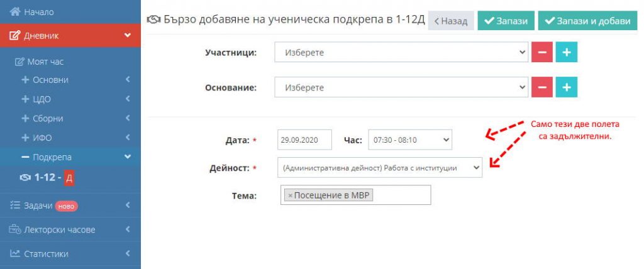The image size is (644, 269).
Task: Open the Участници dropdown
Action: 401,52
